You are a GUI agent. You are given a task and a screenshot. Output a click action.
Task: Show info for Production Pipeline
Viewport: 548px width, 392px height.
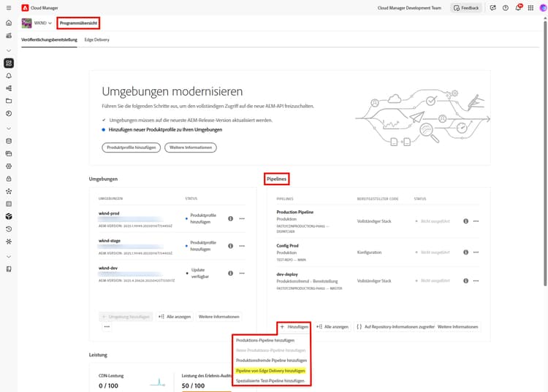465,221
